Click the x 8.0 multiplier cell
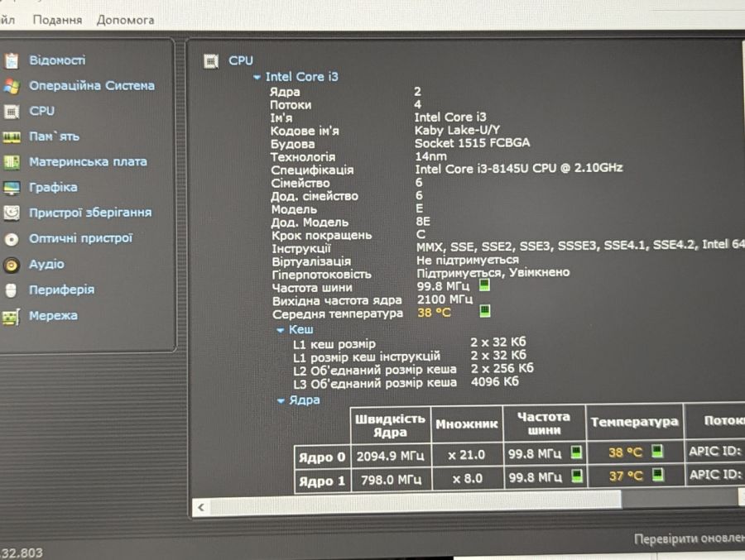The image size is (745, 560). (467, 478)
